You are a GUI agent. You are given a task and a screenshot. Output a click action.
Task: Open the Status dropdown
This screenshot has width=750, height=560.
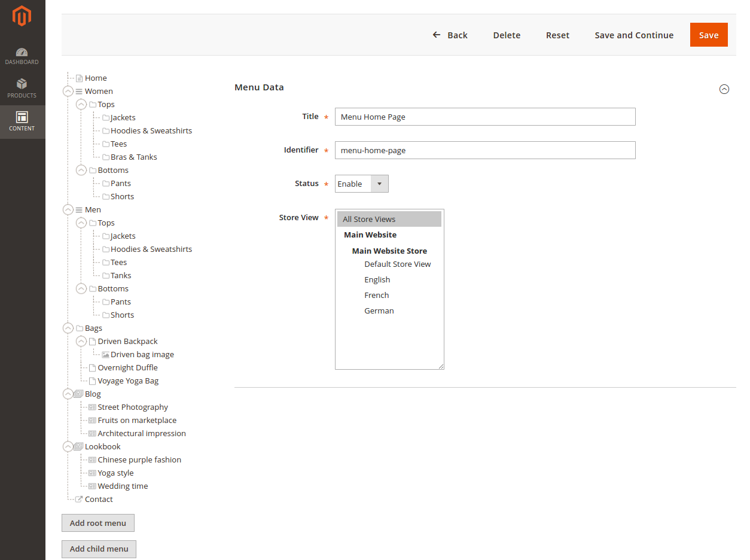point(362,184)
